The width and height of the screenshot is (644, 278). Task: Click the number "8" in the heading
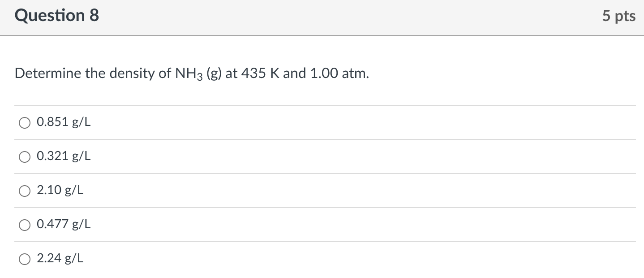point(94,16)
